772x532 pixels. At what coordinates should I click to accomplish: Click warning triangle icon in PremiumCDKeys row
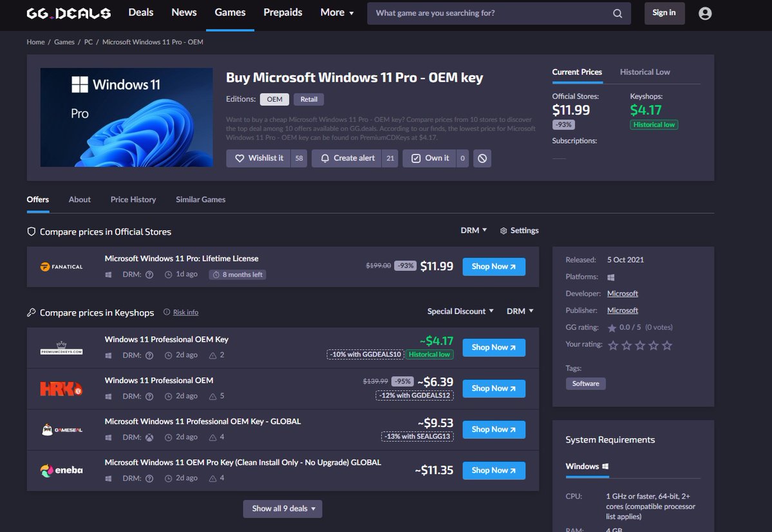point(212,355)
